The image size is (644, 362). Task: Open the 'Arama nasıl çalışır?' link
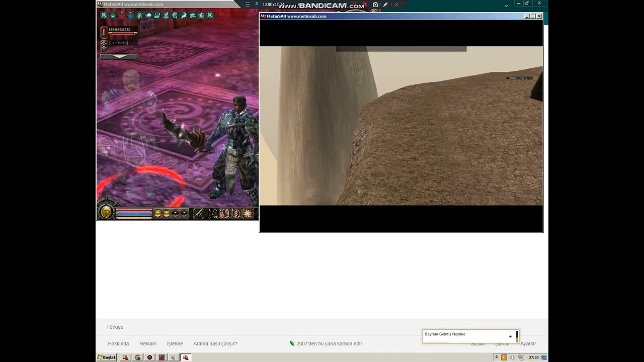215,344
